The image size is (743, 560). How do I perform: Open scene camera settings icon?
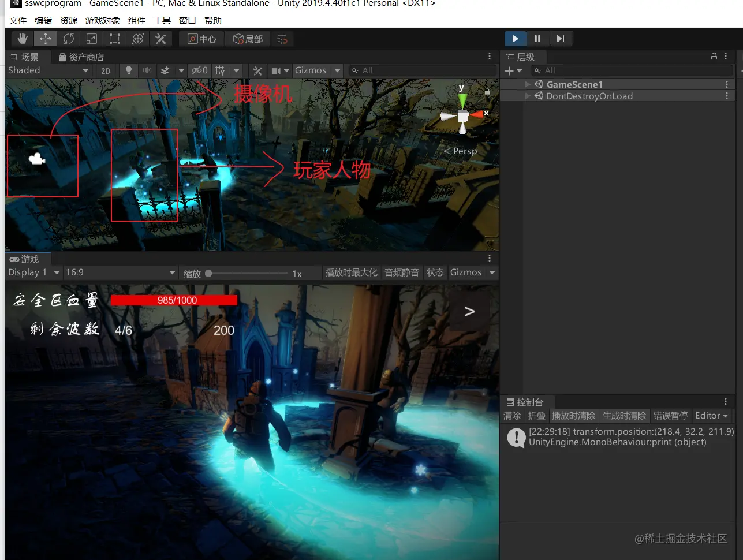277,70
